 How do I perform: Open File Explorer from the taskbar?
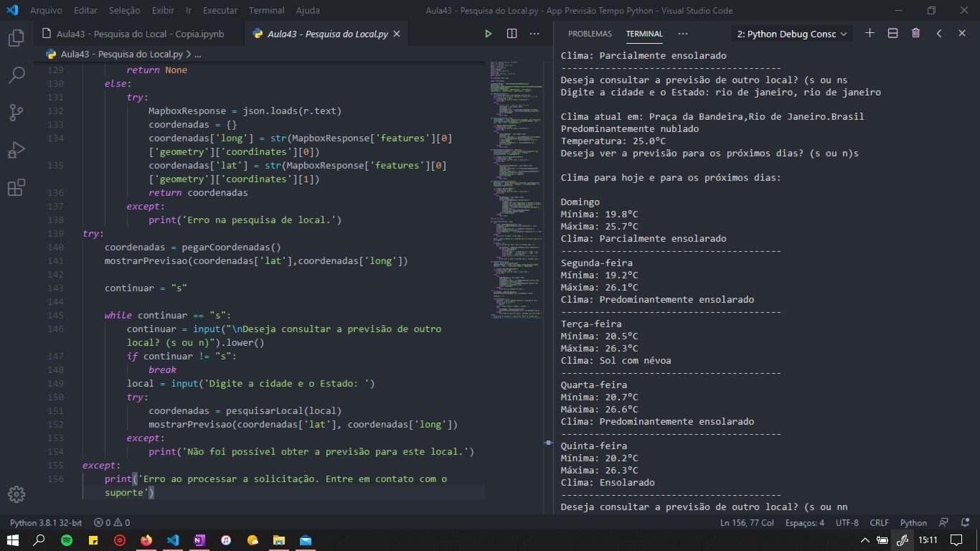coord(278,540)
